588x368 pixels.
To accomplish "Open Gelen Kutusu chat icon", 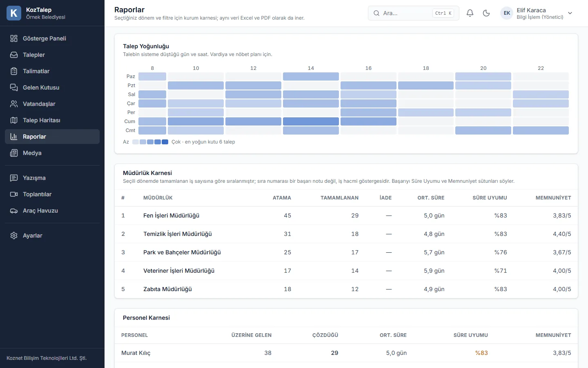I will point(14,88).
